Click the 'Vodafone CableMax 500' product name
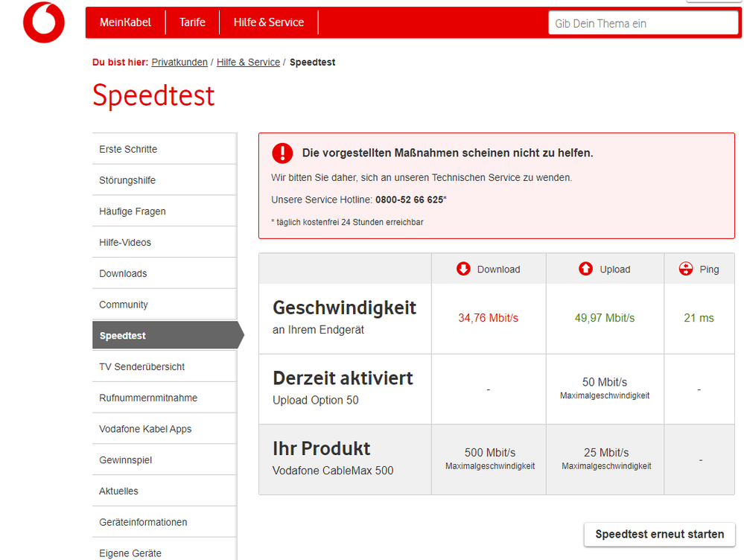This screenshot has width=744, height=560. click(333, 471)
